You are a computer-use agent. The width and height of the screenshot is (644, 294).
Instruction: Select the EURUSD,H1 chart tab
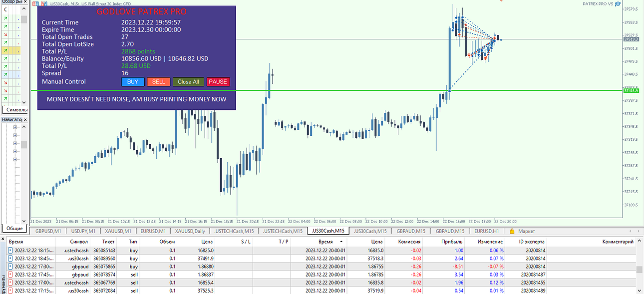[486, 231]
